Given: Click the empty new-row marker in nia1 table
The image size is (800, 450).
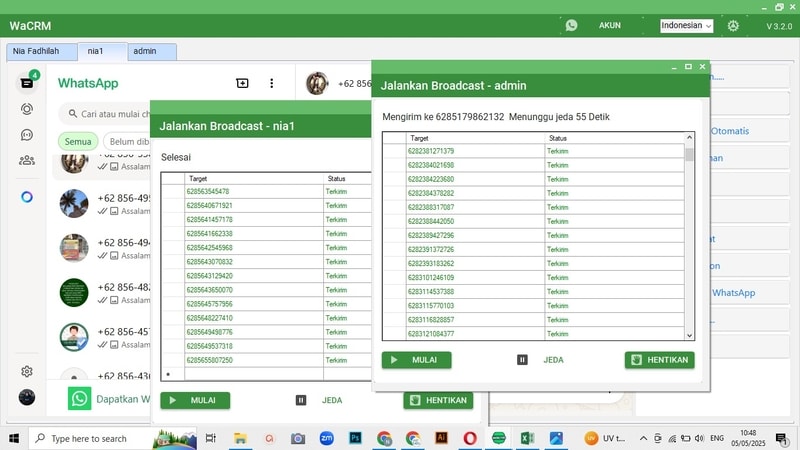Looking at the screenshot, I should (173, 374).
